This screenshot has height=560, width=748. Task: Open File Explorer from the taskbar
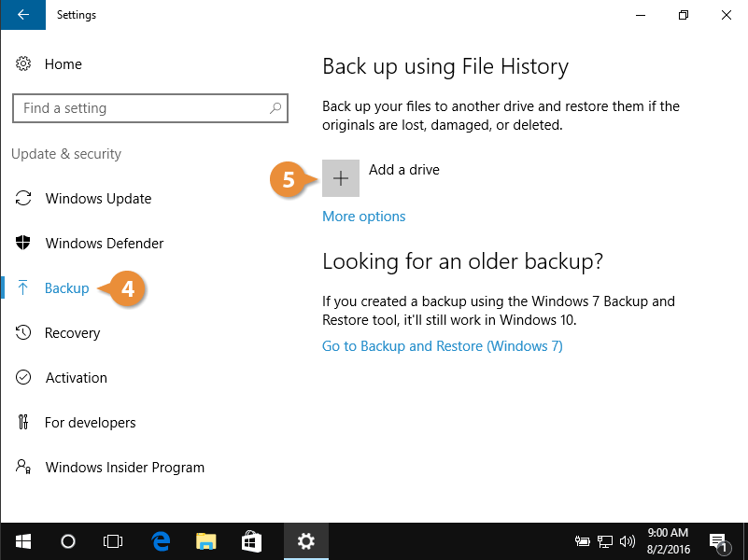tap(206, 541)
